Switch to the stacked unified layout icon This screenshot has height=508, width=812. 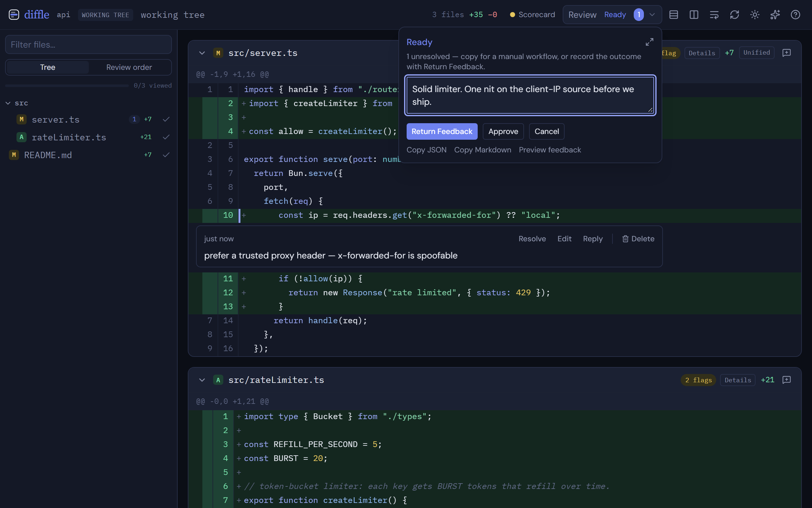pos(673,15)
